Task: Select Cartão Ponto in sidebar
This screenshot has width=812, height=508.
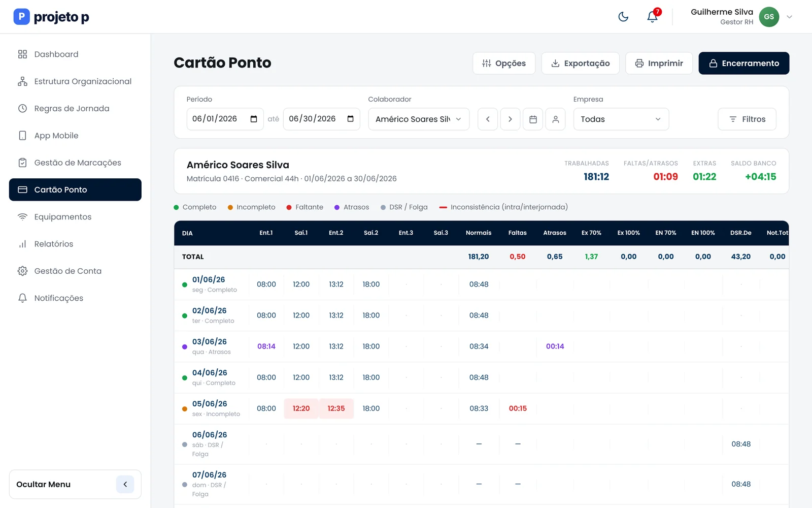Action: point(75,189)
